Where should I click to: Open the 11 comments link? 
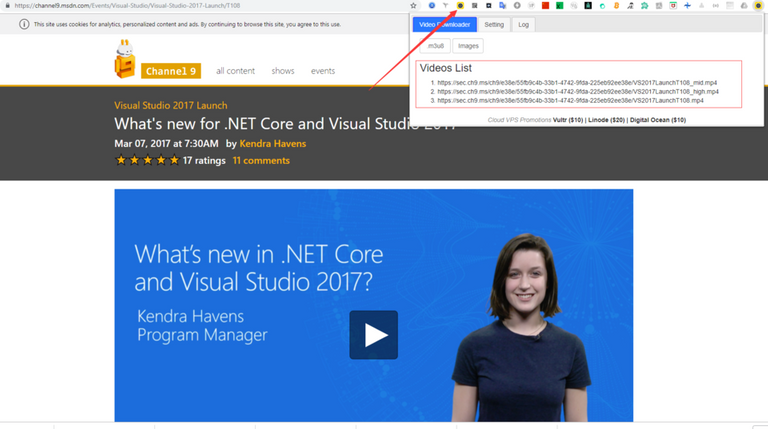pyautogui.click(x=261, y=160)
